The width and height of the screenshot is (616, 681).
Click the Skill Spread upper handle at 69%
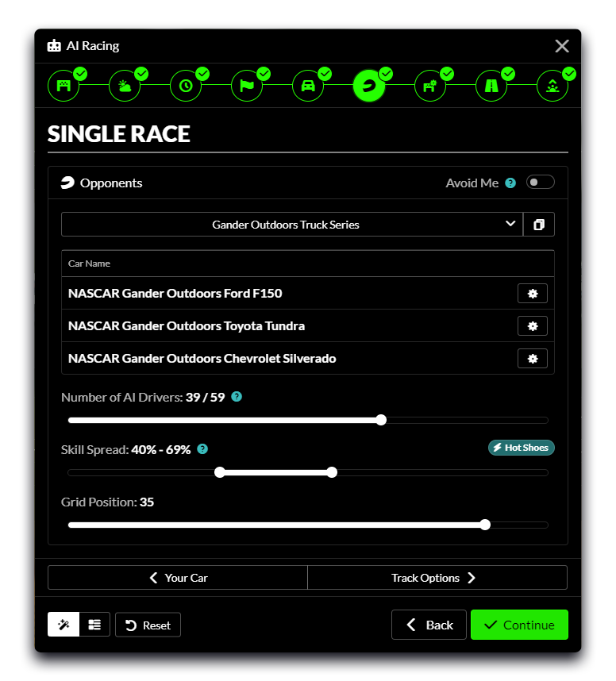pos(332,472)
